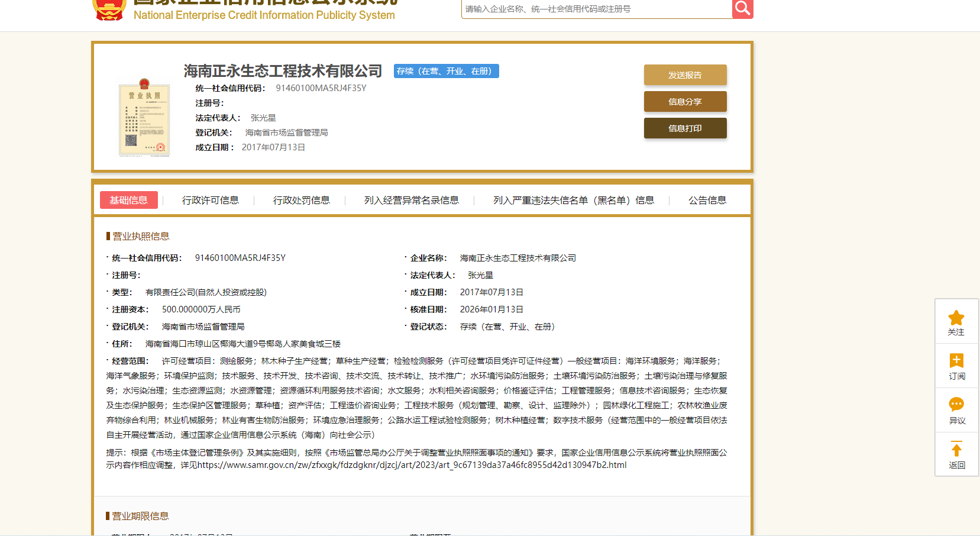Open the 列入严重违法失信名单 blacklist tab
Screen dimensions: 980x536
click(x=573, y=200)
